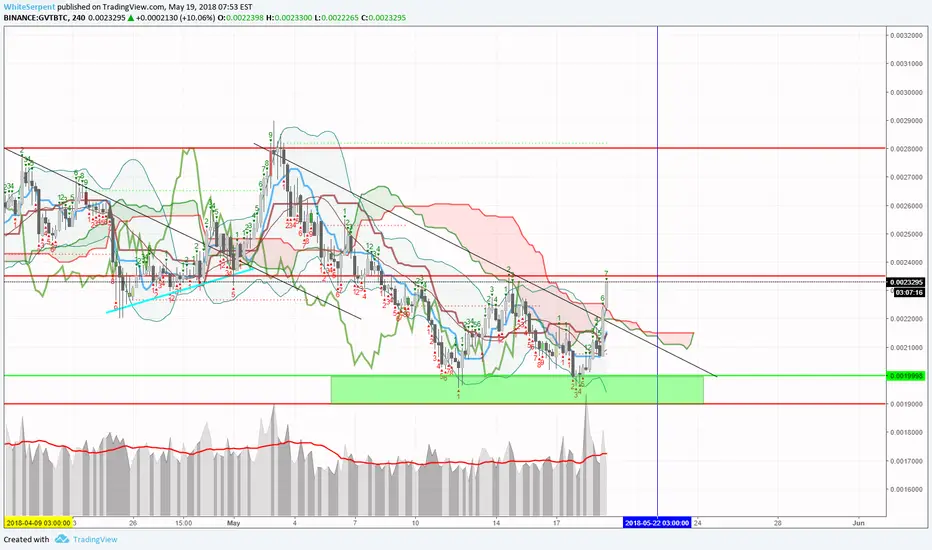Image resolution: width=932 pixels, height=550 pixels.
Task: Click the 15:00 label on time axis
Action: pos(184,523)
